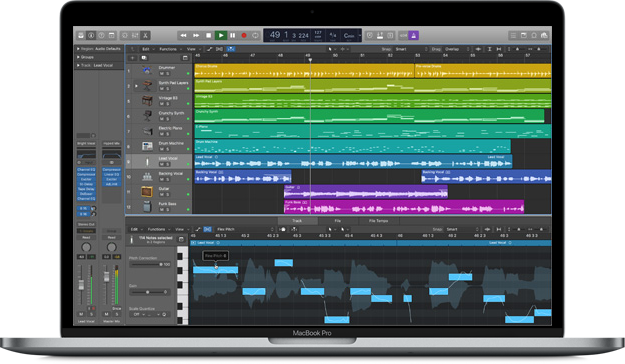Click the playhead marker at bar 49
The image size is (625, 364).
(x=310, y=60)
